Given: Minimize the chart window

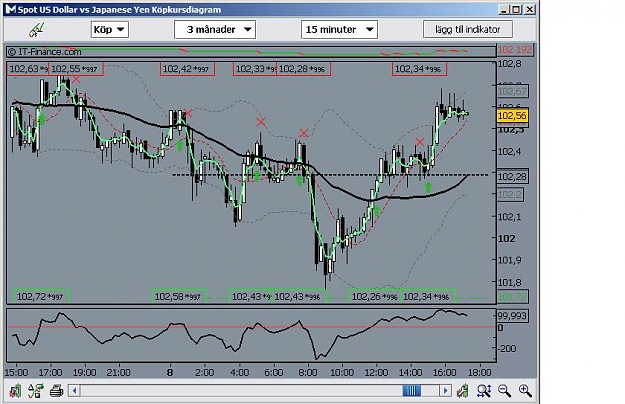Looking at the screenshot, I should [x=504, y=9].
